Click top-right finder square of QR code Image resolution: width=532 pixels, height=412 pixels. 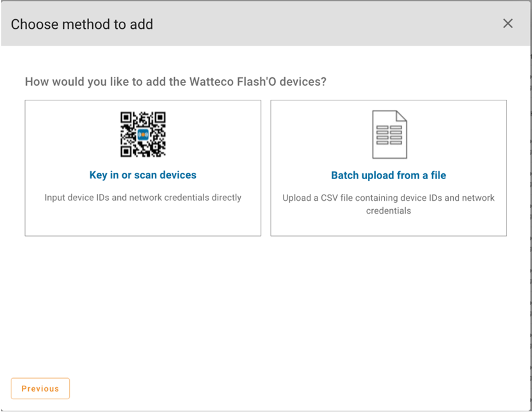click(160, 117)
